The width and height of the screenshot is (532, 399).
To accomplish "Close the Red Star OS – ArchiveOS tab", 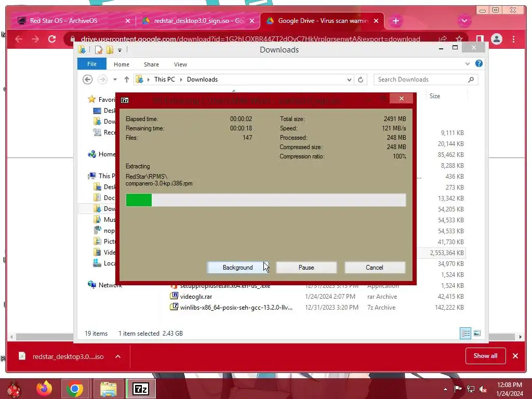I will tap(128, 21).
